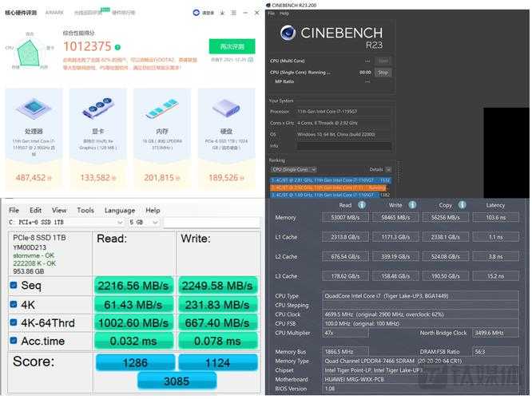
Task: Open the Language menu in AS SSD
Action: (120, 210)
